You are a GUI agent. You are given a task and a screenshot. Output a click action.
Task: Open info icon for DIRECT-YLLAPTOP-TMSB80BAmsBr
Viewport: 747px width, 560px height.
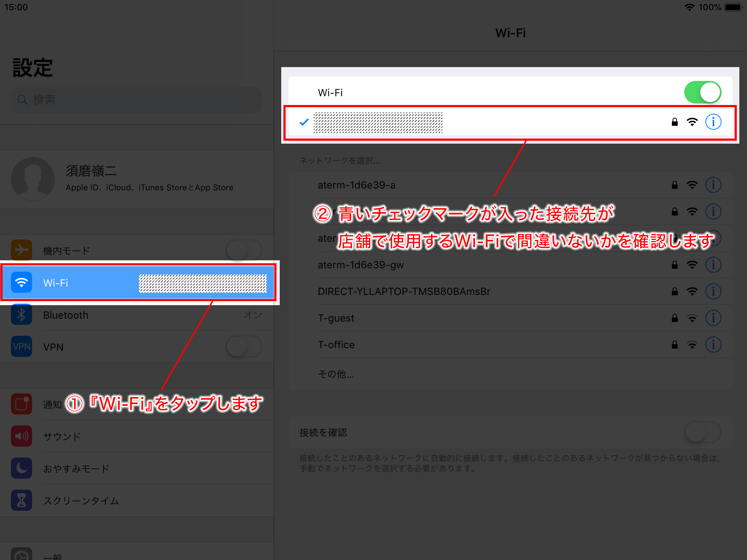(x=713, y=291)
